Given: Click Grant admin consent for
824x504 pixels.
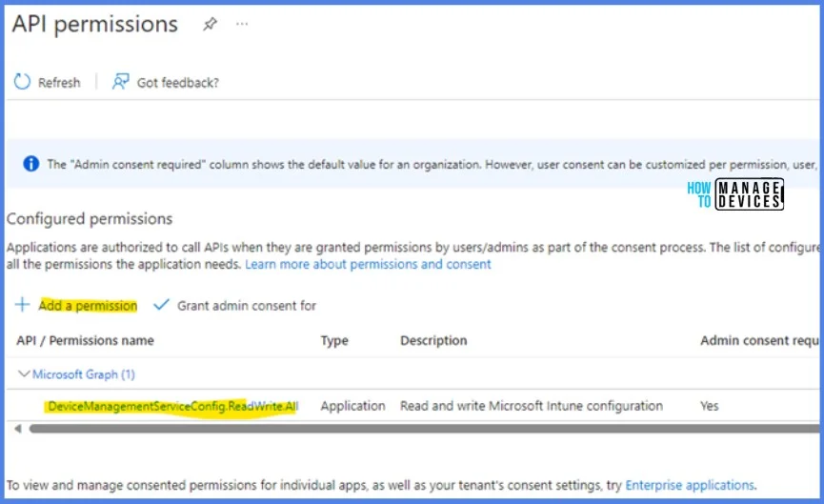Looking at the screenshot, I should (247, 305).
